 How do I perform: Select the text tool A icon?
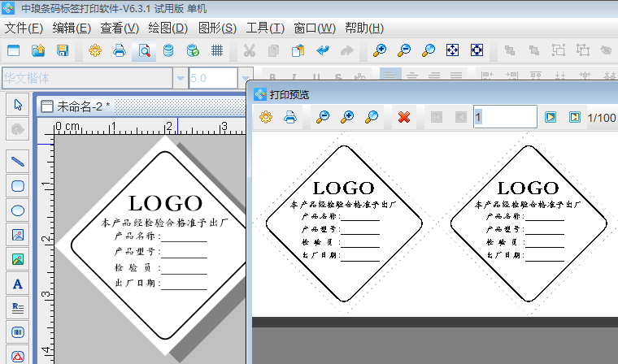coord(18,284)
